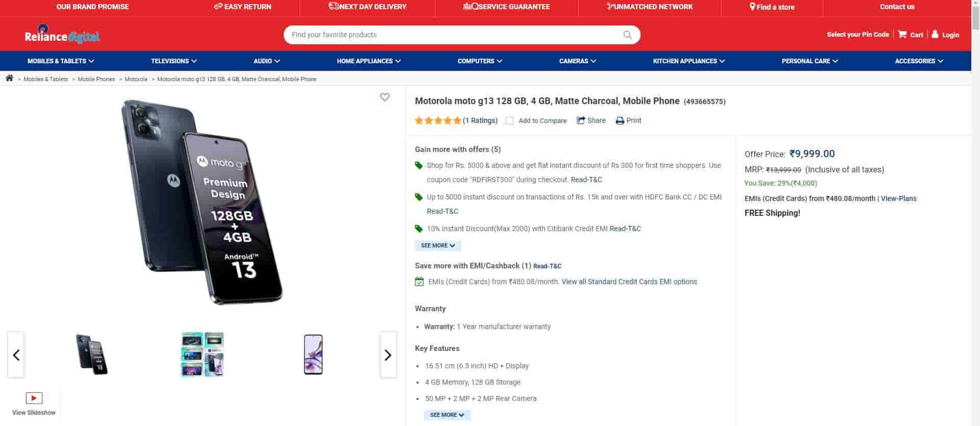The height and width of the screenshot is (426, 980).
Task: Play the View Slideshow video icon
Action: (x=34, y=398)
